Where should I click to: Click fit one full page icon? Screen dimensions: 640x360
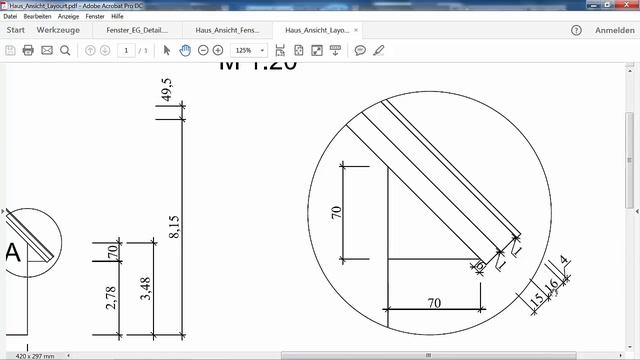[299, 50]
